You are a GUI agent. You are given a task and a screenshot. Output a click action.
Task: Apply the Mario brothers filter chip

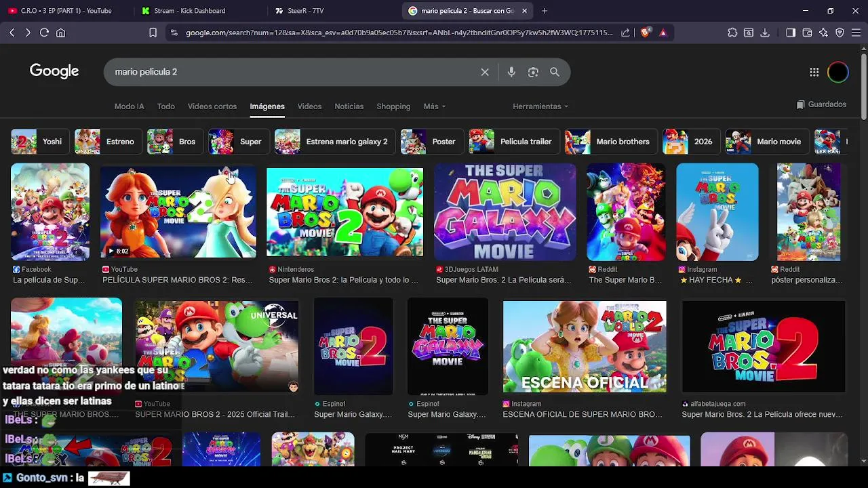pyautogui.click(x=611, y=142)
